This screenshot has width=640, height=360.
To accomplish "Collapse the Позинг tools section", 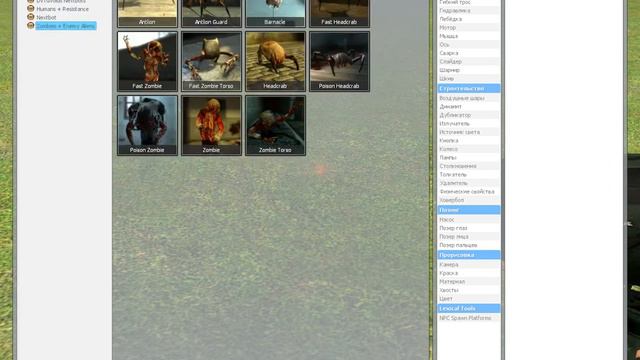I will coord(469,210).
